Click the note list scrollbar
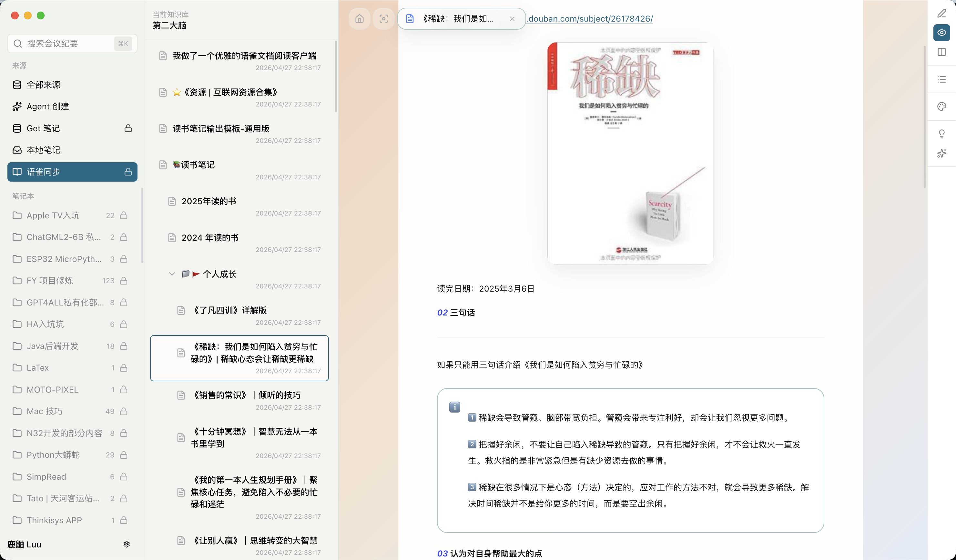The height and width of the screenshot is (560, 956). click(x=336, y=76)
